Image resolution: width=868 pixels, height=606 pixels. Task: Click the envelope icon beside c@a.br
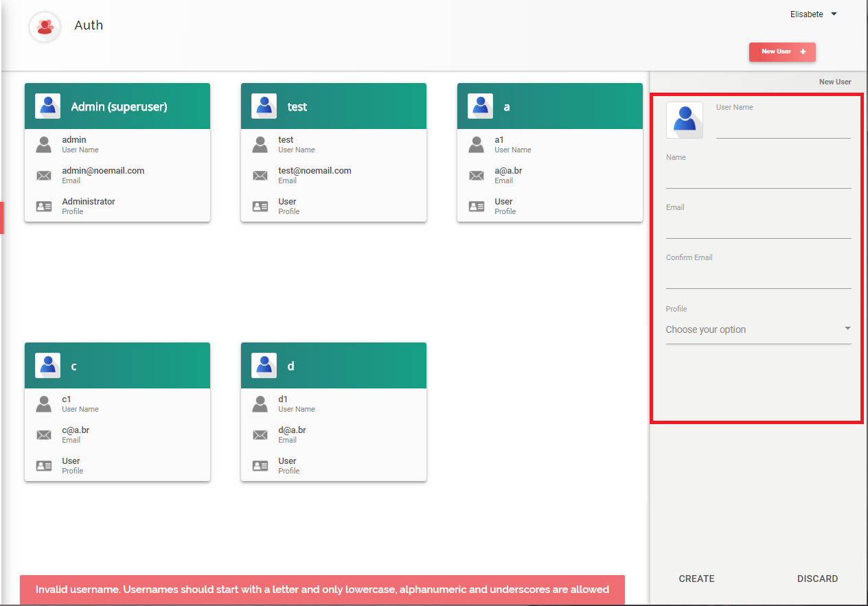pyautogui.click(x=44, y=435)
